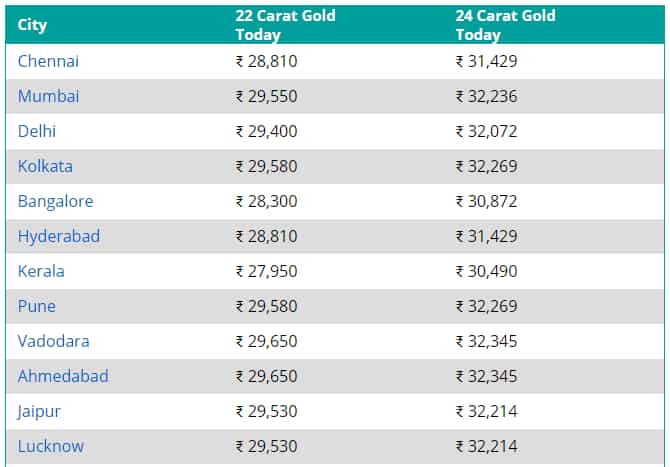Click the 24 Carat Gold Today header
The width and height of the screenshot is (670, 467).
pos(505,25)
